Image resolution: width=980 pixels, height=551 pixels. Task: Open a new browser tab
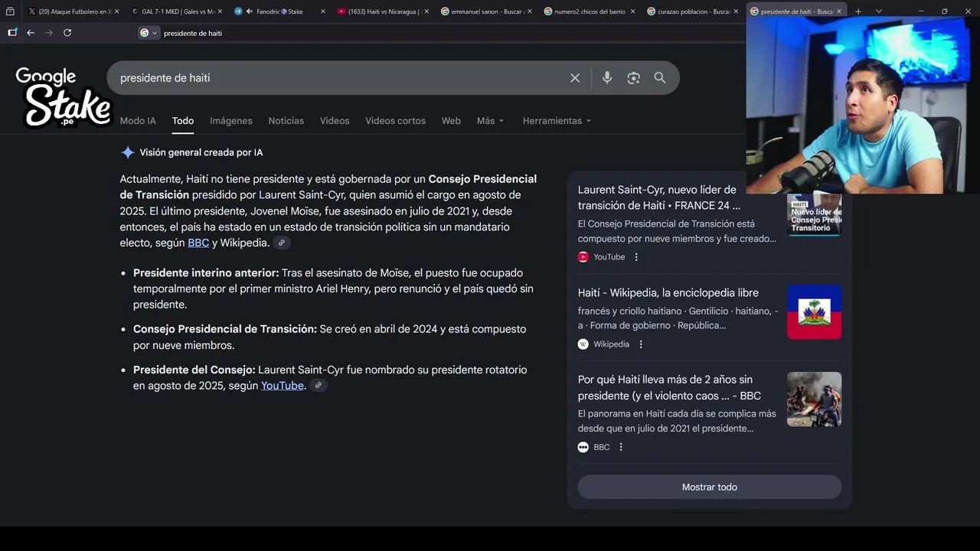tap(858, 11)
